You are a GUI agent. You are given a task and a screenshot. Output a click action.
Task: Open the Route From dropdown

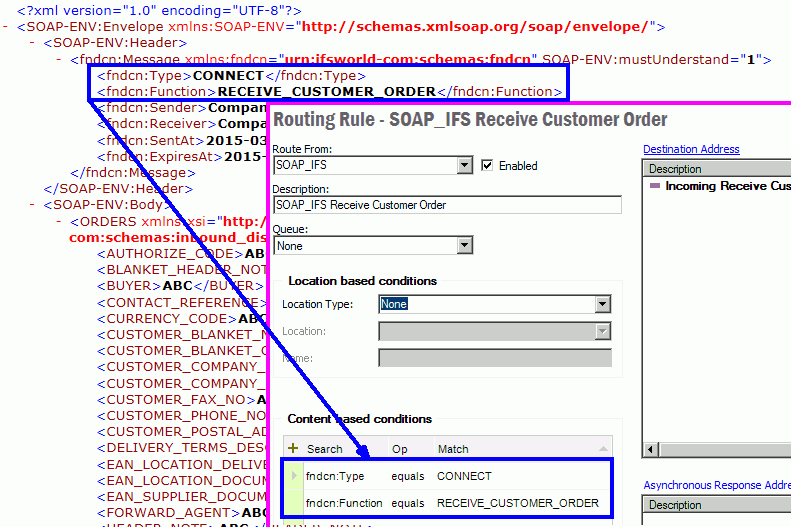464,166
